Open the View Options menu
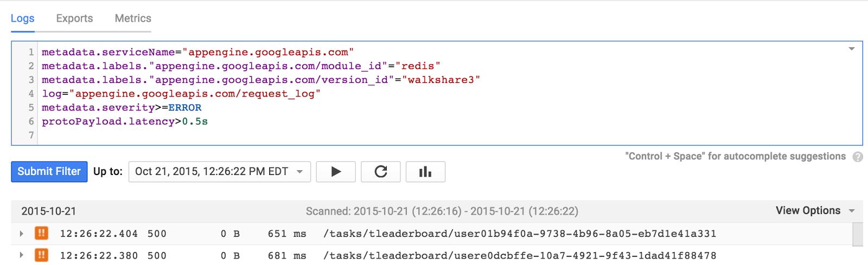This screenshot has width=868, height=265. click(x=815, y=211)
